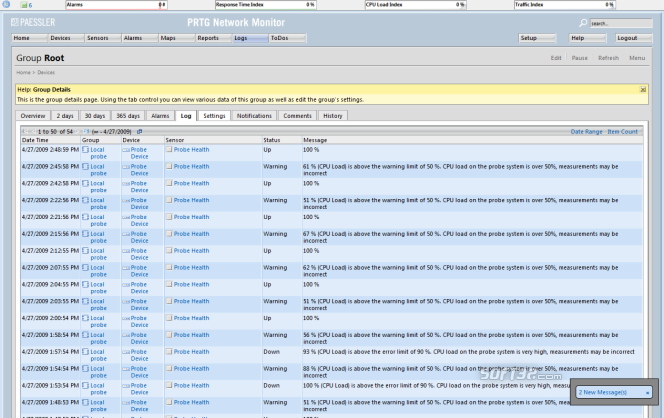Switch to the group Alarms tab
This screenshot has height=418, width=664.
coord(160,116)
